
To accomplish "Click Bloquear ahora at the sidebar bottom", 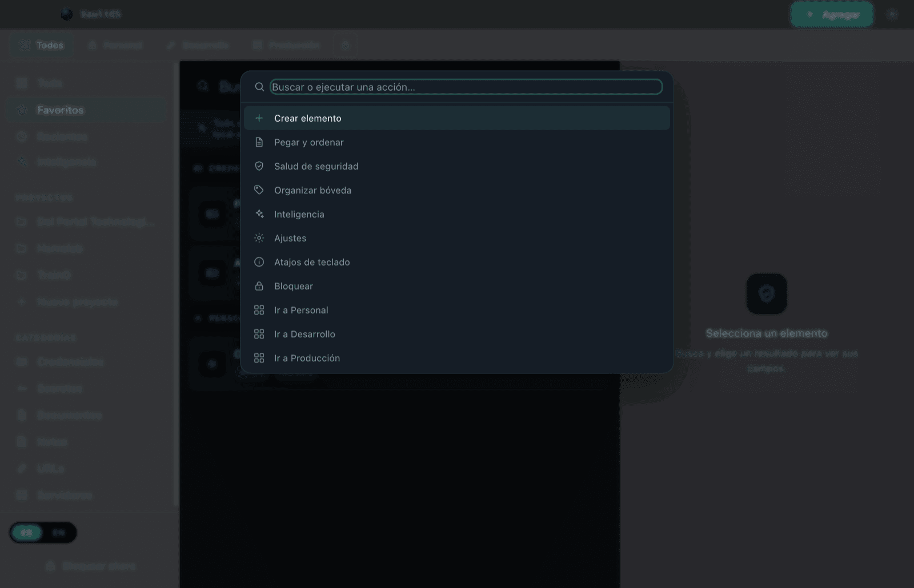I will [x=90, y=566].
